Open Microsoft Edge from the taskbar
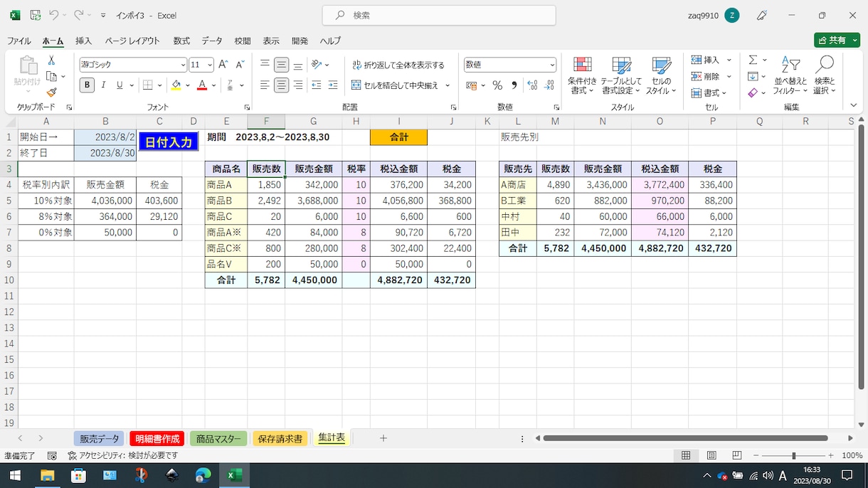This screenshot has height=488, width=868. [x=203, y=475]
